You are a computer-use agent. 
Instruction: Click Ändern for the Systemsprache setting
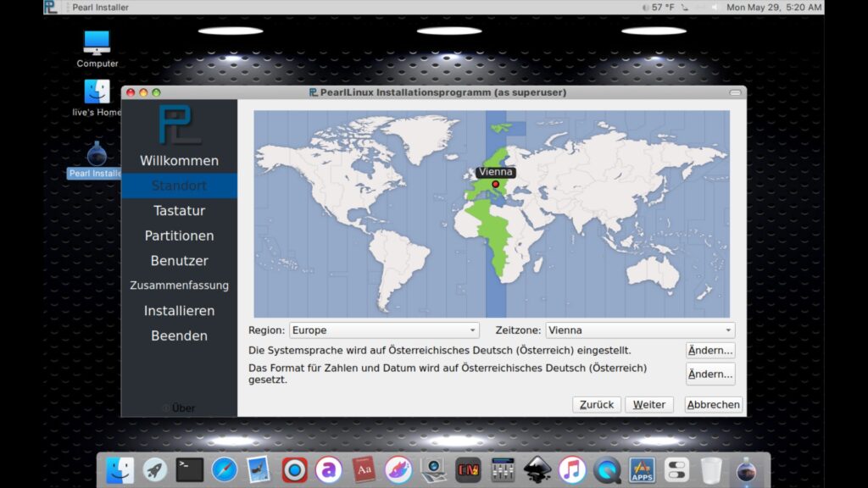pos(710,350)
